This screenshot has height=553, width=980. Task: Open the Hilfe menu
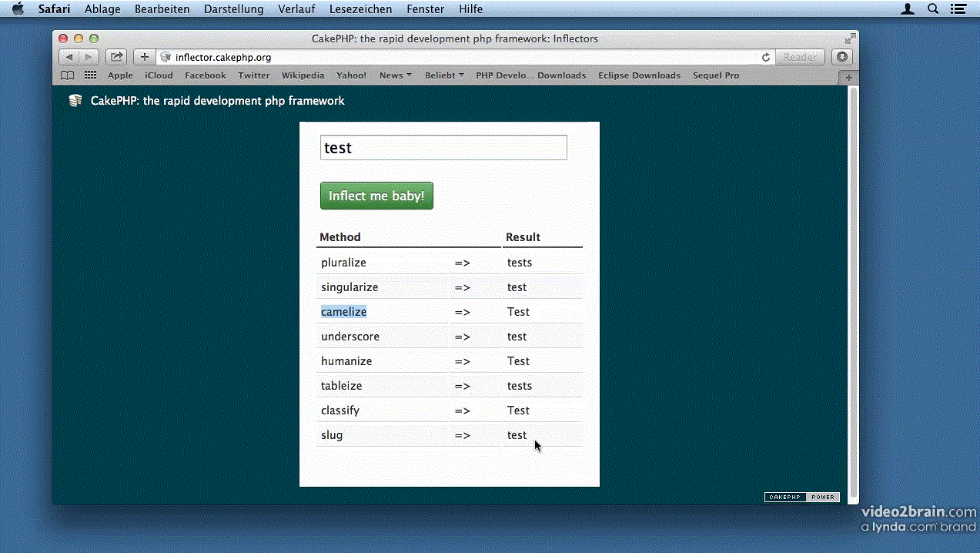(470, 9)
